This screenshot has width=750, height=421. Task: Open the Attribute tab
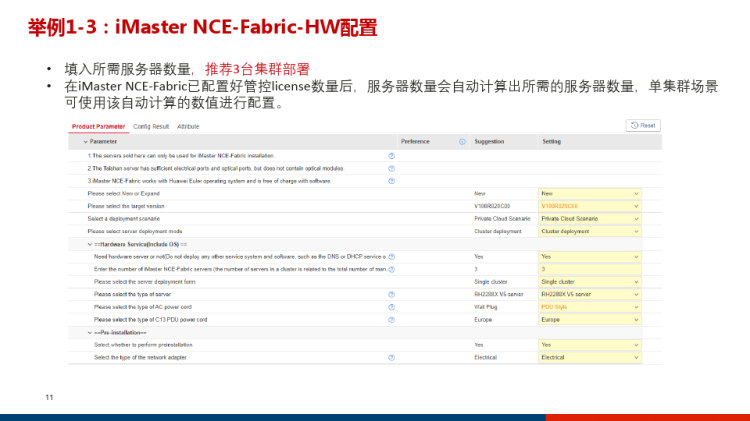pyautogui.click(x=188, y=126)
